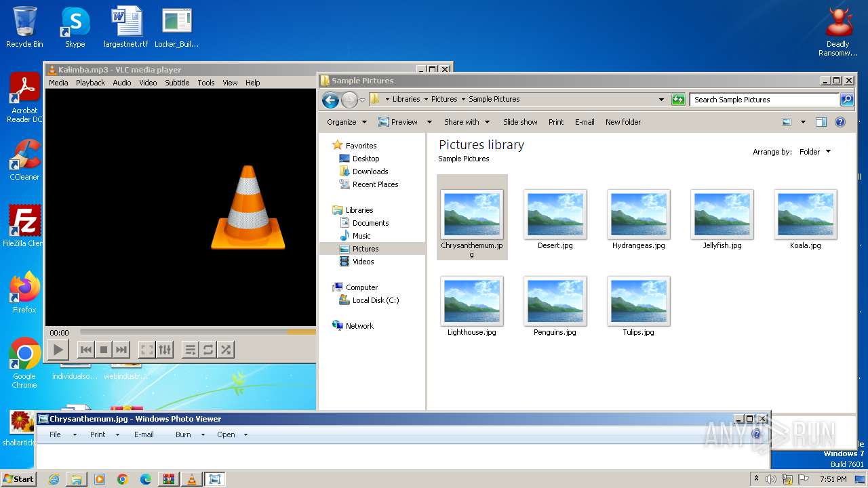
Task: Expand the Preview dropdown arrow
Action: [x=429, y=122]
